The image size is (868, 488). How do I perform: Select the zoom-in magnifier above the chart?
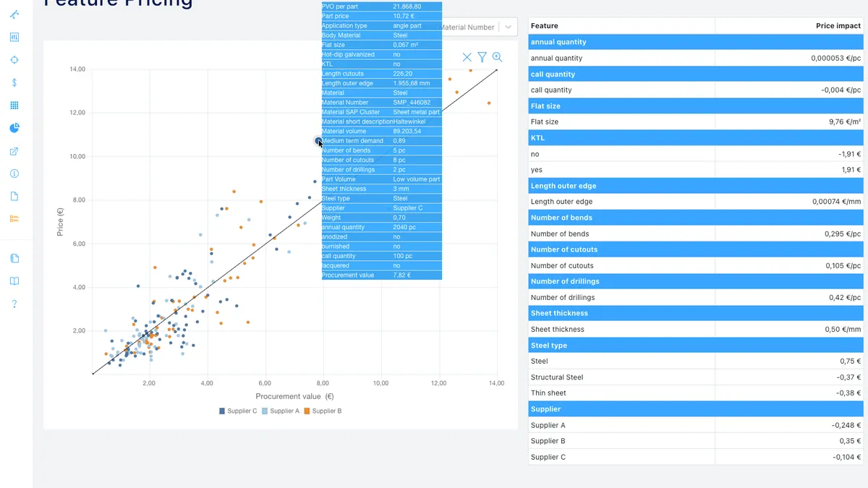click(497, 57)
